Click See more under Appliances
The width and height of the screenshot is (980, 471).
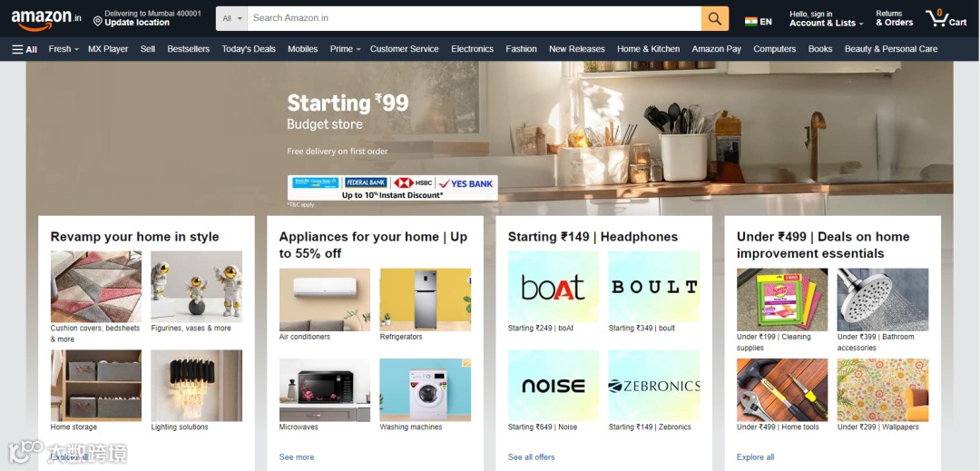click(296, 457)
